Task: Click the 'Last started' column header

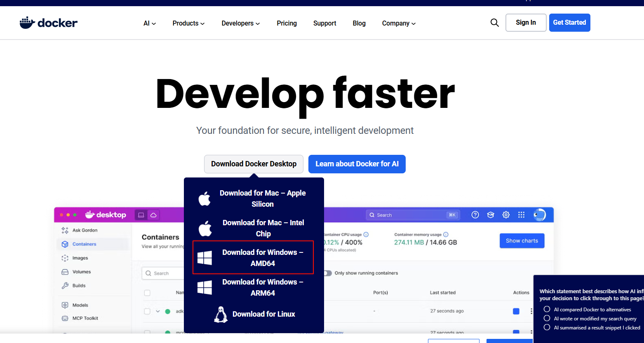Action: (x=443, y=293)
